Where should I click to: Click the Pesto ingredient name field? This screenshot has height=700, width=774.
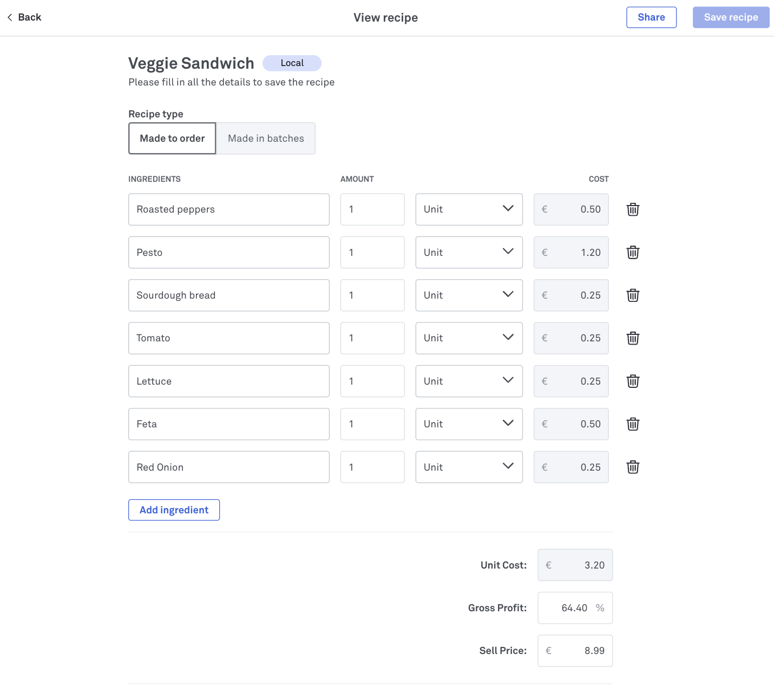click(x=228, y=253)
